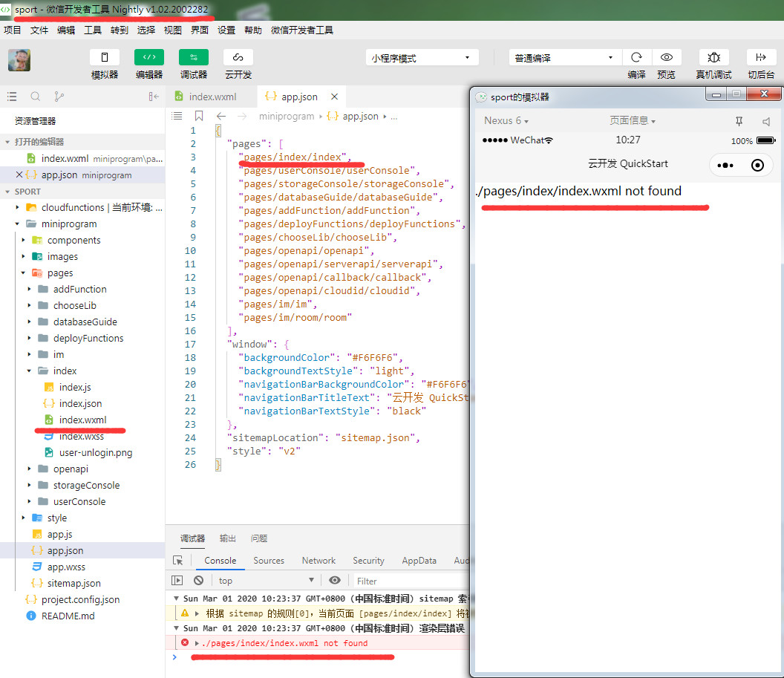The width and height of the screenshot is (784, 678).
Task: Open the search icon in sidebar
Action: click(x=36, y=97)
